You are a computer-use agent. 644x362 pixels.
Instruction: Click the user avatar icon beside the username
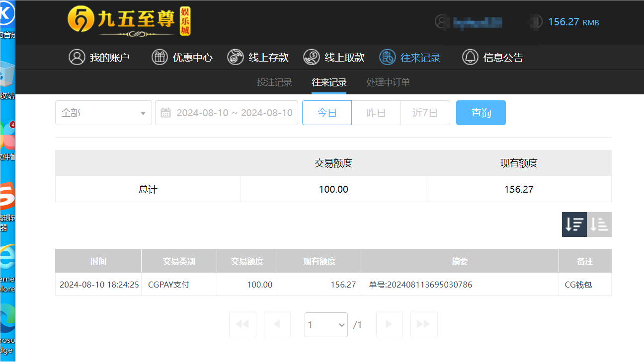tap(441, 22)
